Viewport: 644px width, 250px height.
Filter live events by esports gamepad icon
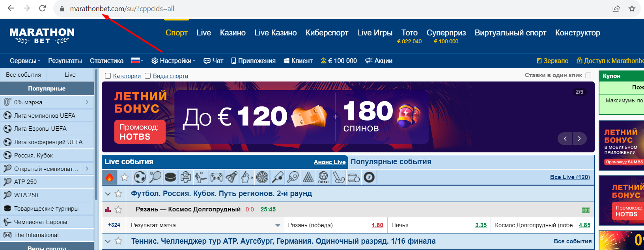pyautogui.click(x=216, y=177)
